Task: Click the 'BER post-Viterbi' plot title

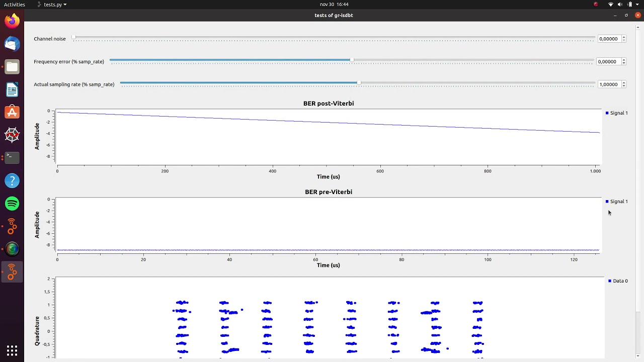Action: point(329,104)
